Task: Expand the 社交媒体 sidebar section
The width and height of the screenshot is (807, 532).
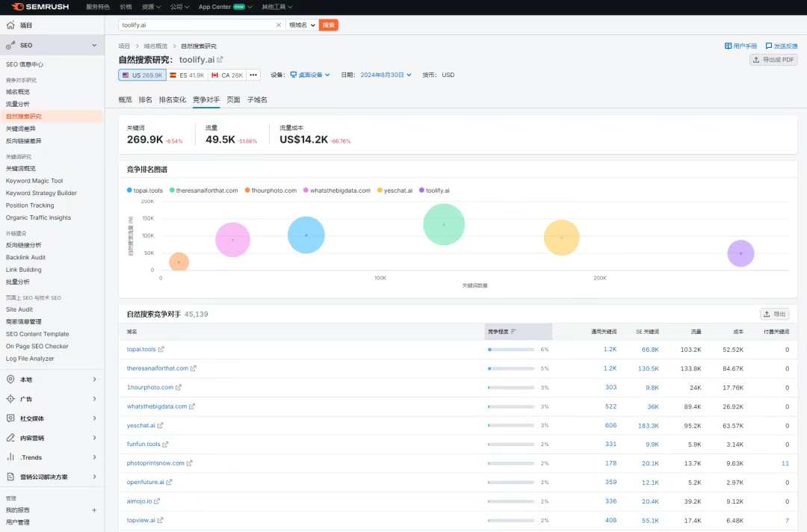Action: click(94, 418)
